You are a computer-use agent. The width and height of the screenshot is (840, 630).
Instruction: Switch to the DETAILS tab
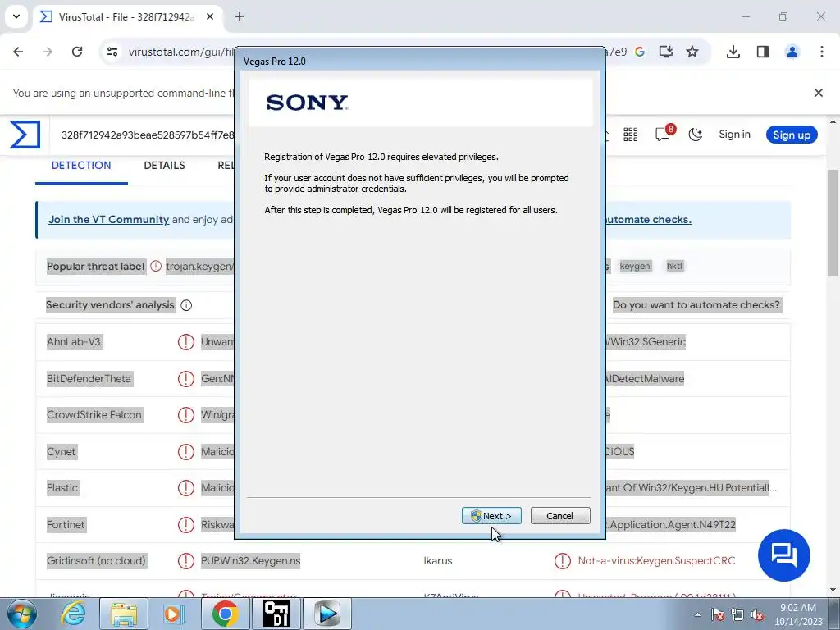(x=164, y=166)
